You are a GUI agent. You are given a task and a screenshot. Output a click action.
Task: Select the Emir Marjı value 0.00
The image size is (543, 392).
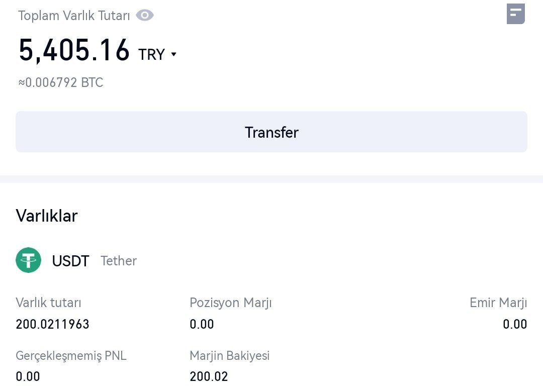coord(515,324)
